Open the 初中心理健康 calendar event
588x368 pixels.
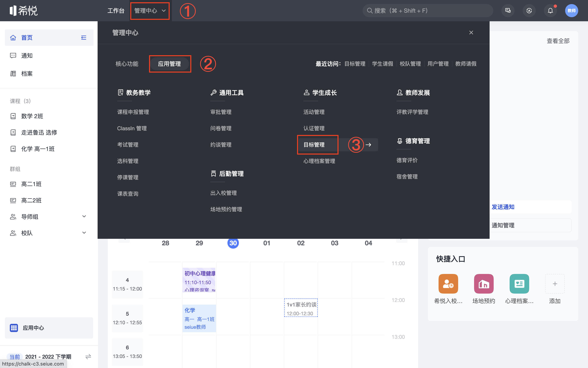(199, 280)
